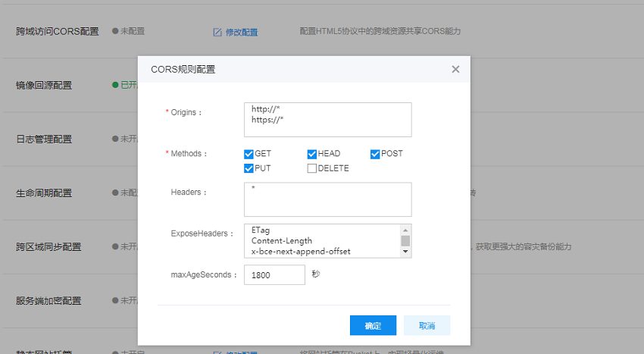This screenshot has width=644, height=354.
Task: Click the ExposeHeaders scroll up arrow
Action: coord(405,230)
